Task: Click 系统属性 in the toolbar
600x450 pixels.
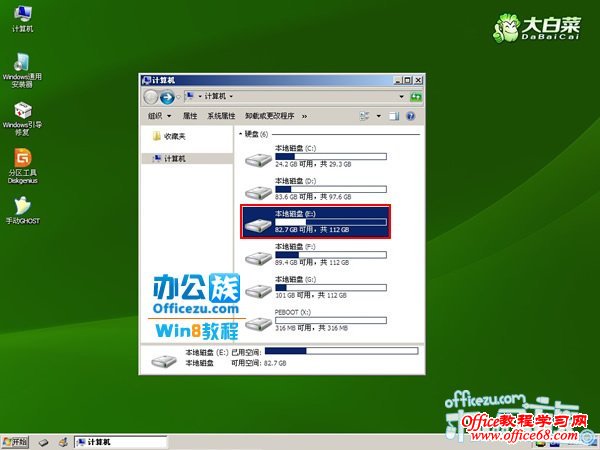Action: [x=221, y=116]
